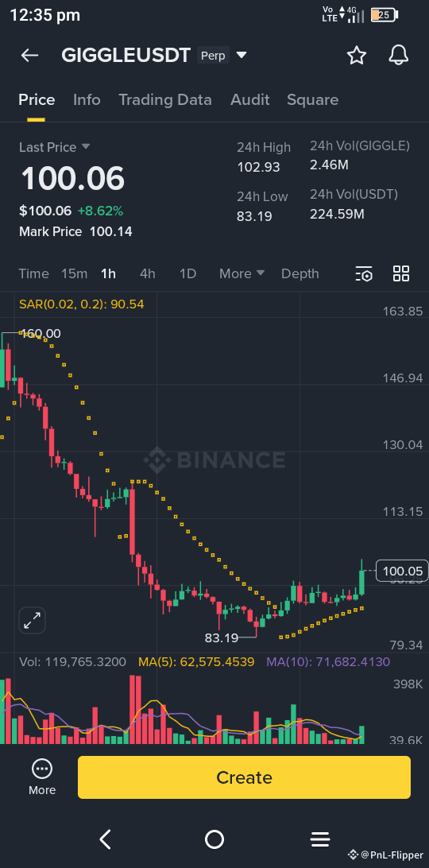Tap the 113.15 price axis label
429x868 pixels.
[x=403, y=512]
